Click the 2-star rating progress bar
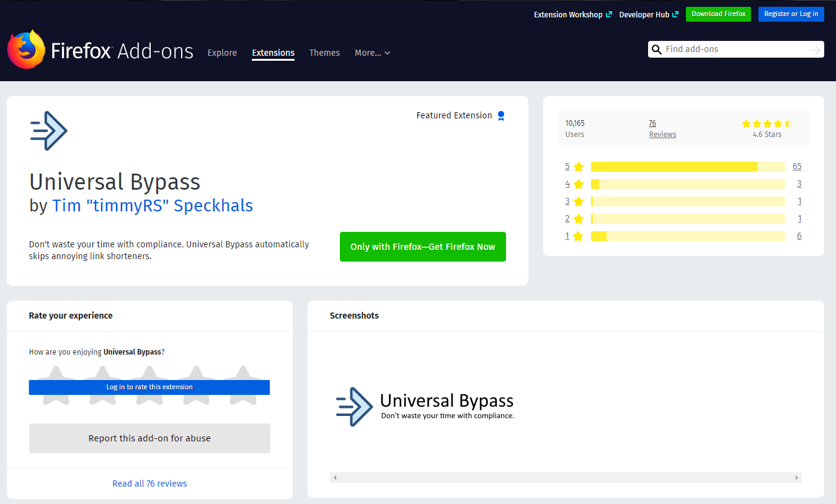 click(x=688, y=219)
